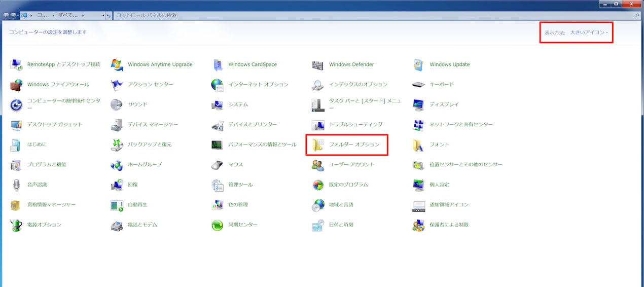
Task: Open the サウンド speaker icon
Action: click(x=117, y=104)
